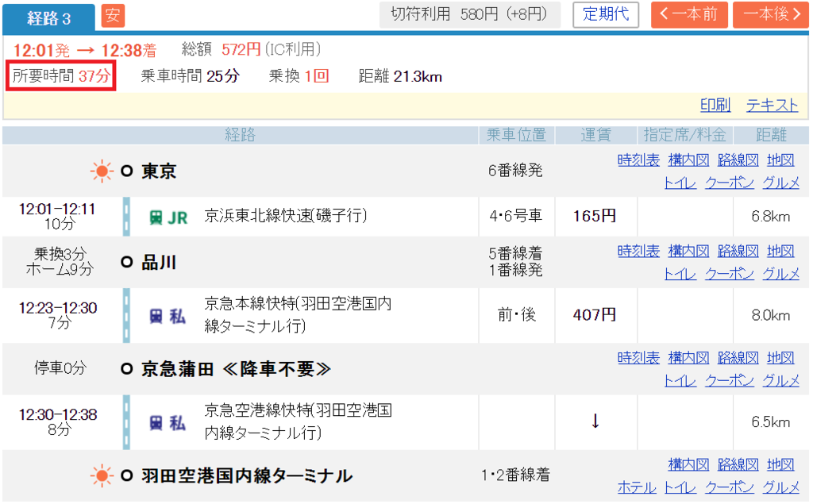
Task: Click the 距離 21.3km summary text
Action: (x=400, y=77)
